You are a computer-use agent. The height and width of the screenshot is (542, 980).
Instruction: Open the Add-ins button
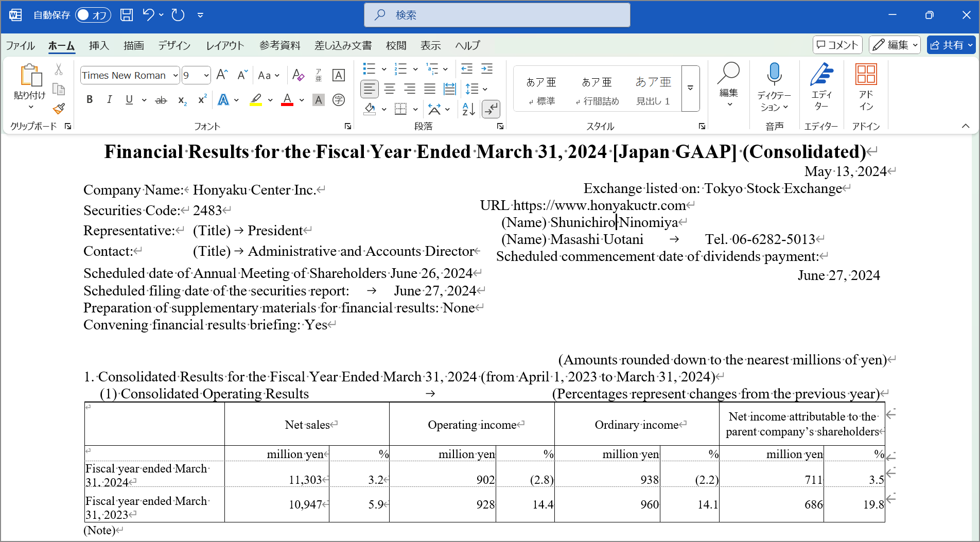coord(866,86)
